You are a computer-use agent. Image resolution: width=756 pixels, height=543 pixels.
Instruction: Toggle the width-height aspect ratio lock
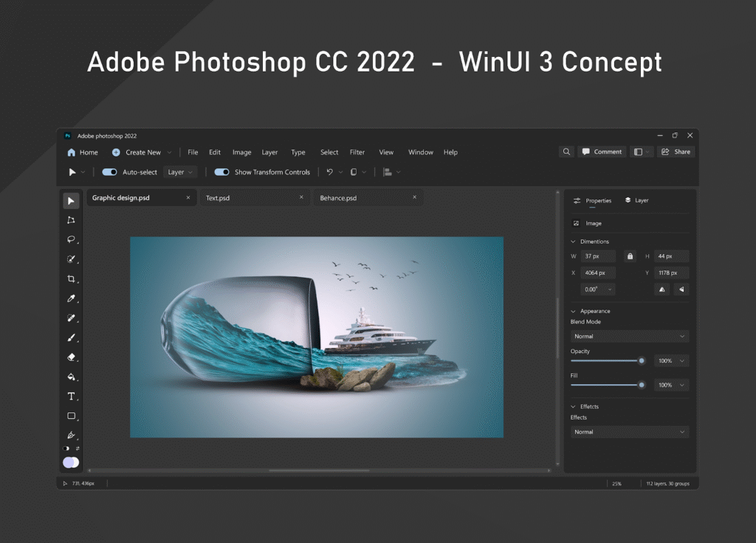630,256
